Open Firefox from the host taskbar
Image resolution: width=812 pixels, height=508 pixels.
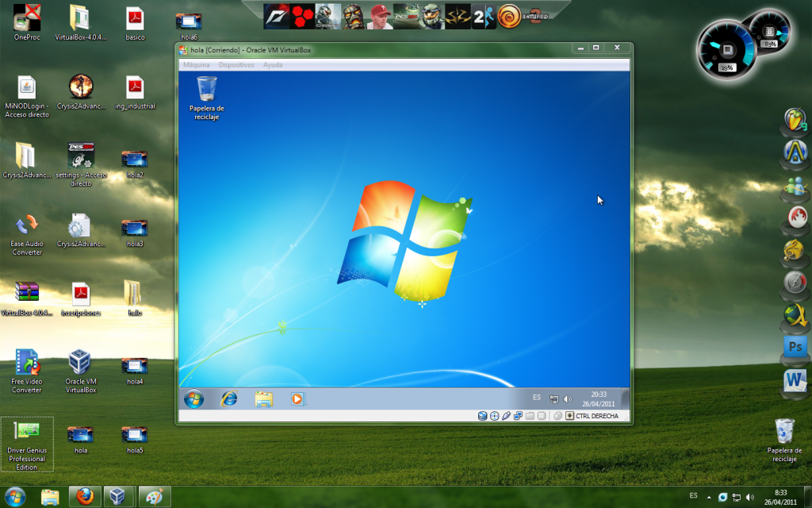tap(84, 497)
